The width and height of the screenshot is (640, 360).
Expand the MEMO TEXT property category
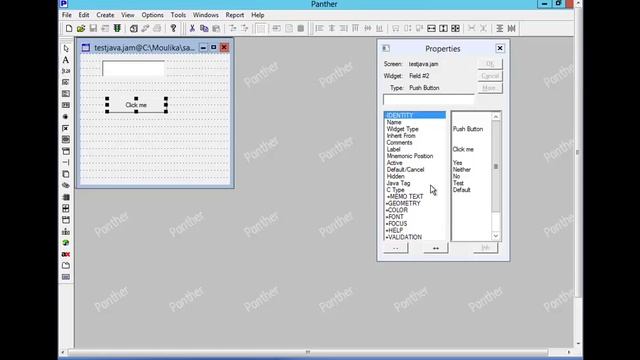(404, 197)
